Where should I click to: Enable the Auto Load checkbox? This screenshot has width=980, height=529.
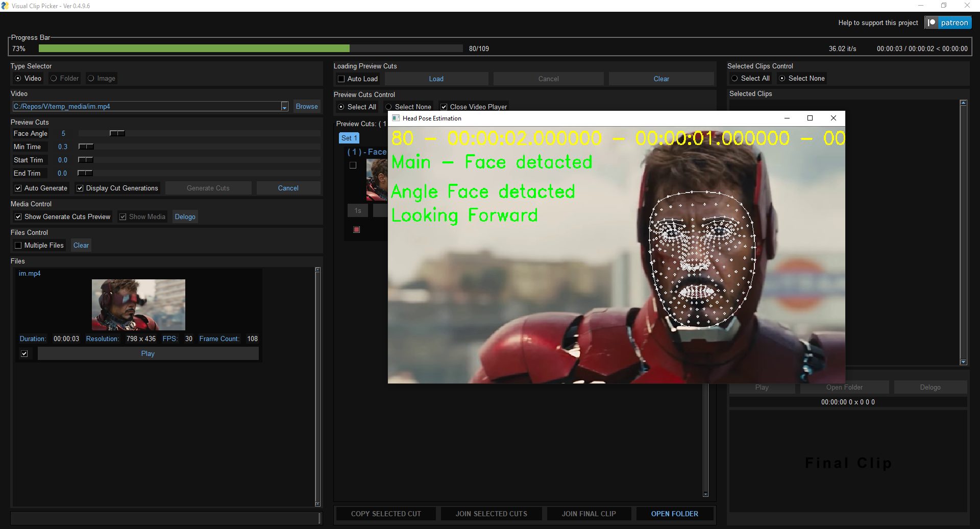[x=341, y=79]
